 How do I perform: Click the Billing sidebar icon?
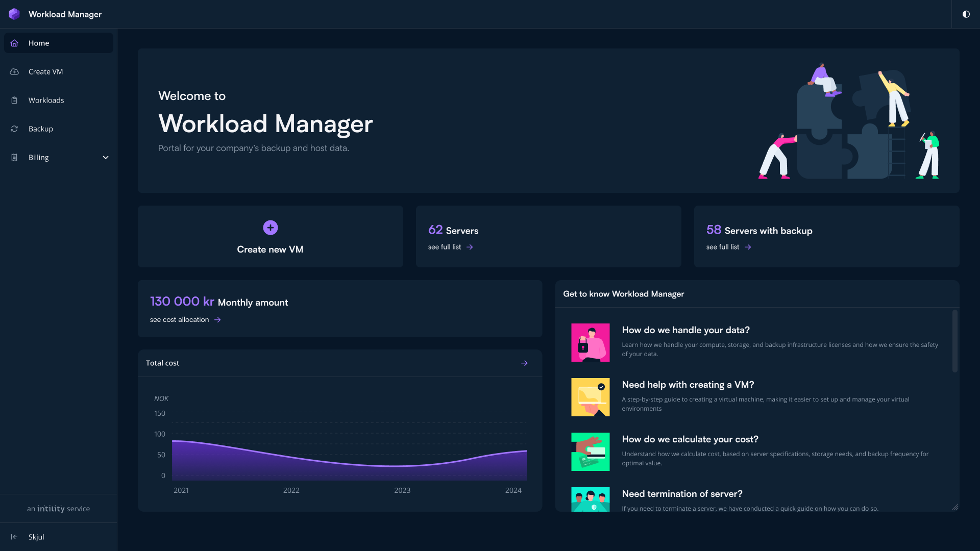click(15, 157)
